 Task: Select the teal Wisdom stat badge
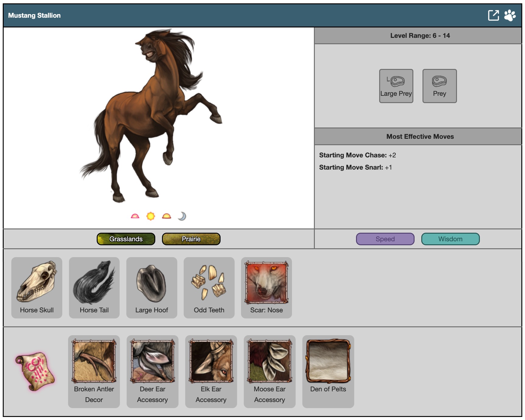coord(450,239)
